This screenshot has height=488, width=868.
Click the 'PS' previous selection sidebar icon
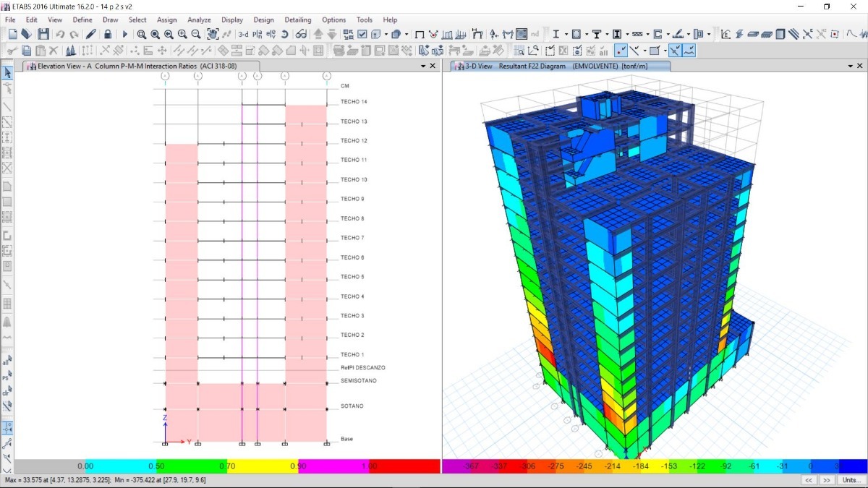[7, 377]
